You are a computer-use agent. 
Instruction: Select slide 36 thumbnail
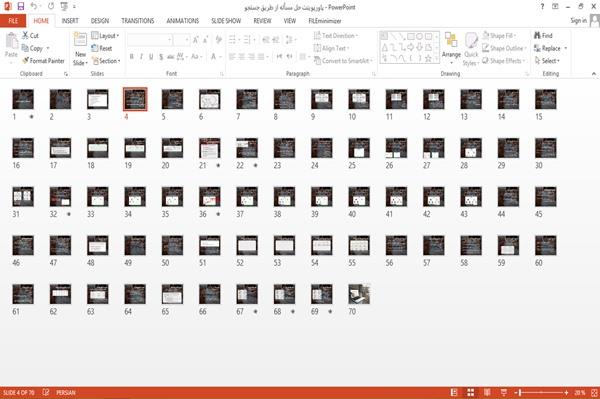coord(210,197)
